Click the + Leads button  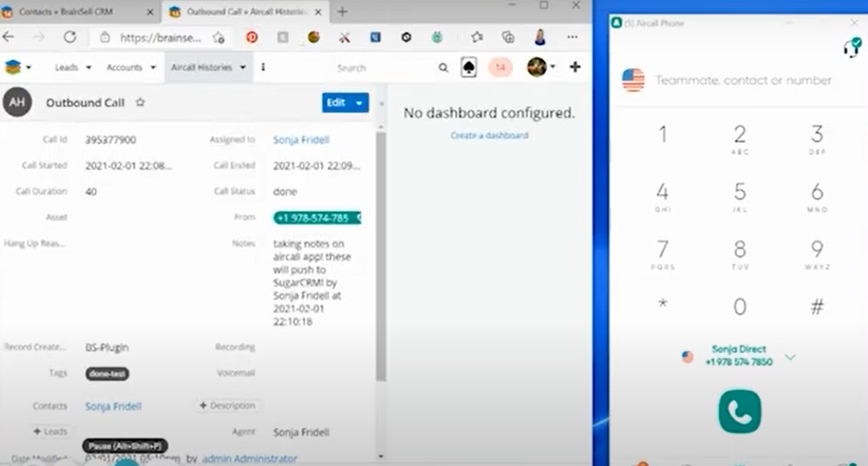(x=50, y=431)
